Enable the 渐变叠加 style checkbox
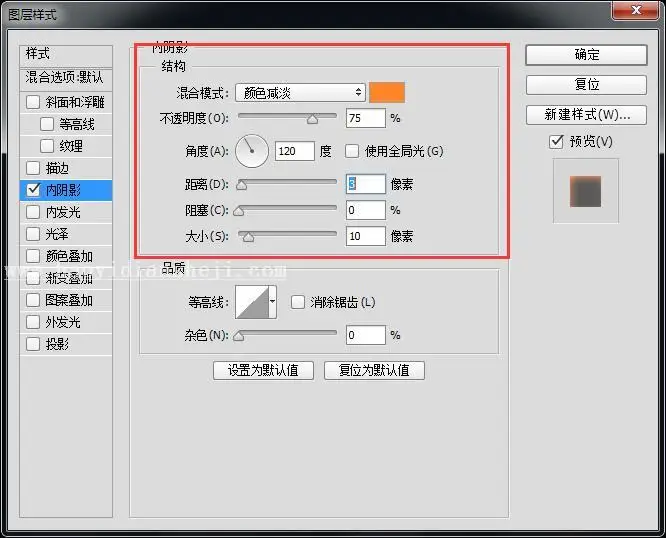The width and height of the screenshot is (666, 538). [33, 278]
